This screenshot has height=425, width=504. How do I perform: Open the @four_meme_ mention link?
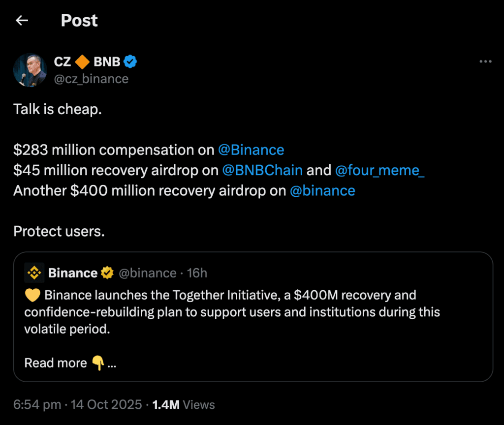[x=379, y=170]
